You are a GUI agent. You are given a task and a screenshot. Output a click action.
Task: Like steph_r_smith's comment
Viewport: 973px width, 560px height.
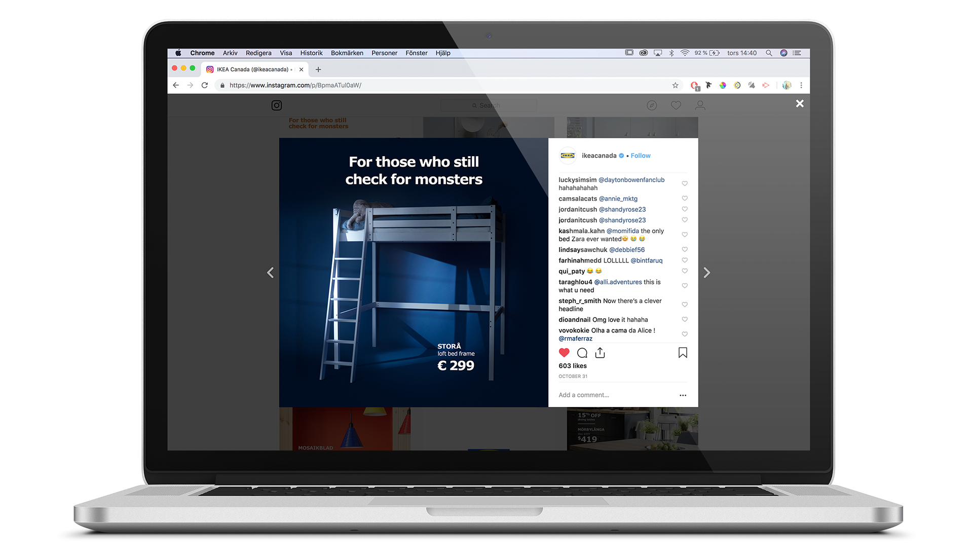click(685, 305)
